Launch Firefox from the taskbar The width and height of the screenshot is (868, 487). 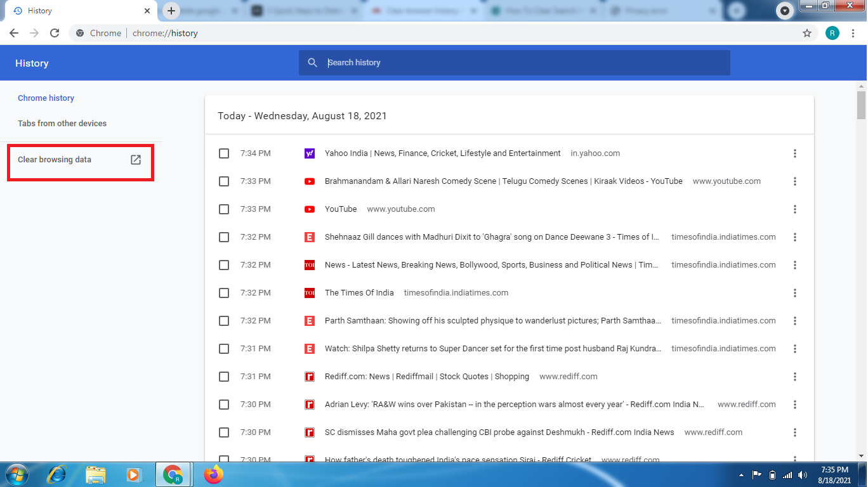(x=214, y=474)
